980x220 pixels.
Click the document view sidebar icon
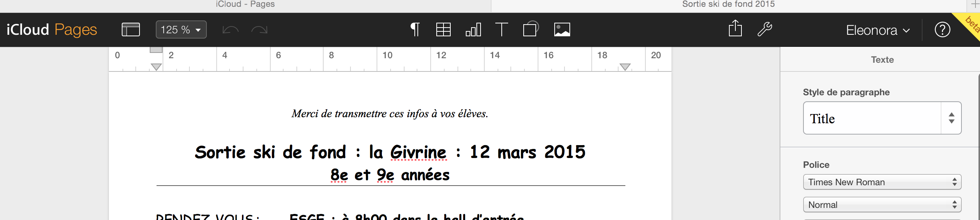coord(130,30)
